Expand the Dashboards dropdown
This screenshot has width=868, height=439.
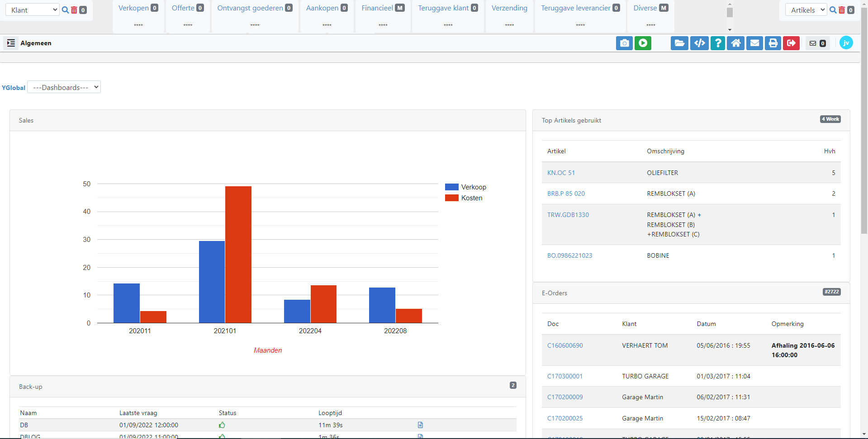64,87
